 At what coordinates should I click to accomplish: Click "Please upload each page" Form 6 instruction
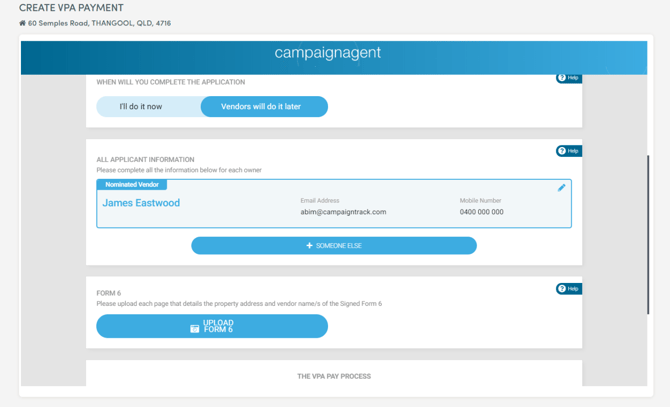click(x=239, y=304)
